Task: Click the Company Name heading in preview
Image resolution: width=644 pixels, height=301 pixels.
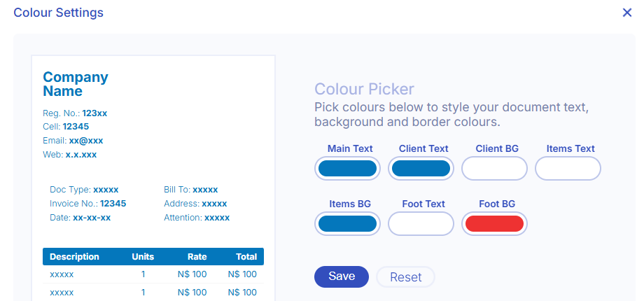Action: (x=76, y=84)
